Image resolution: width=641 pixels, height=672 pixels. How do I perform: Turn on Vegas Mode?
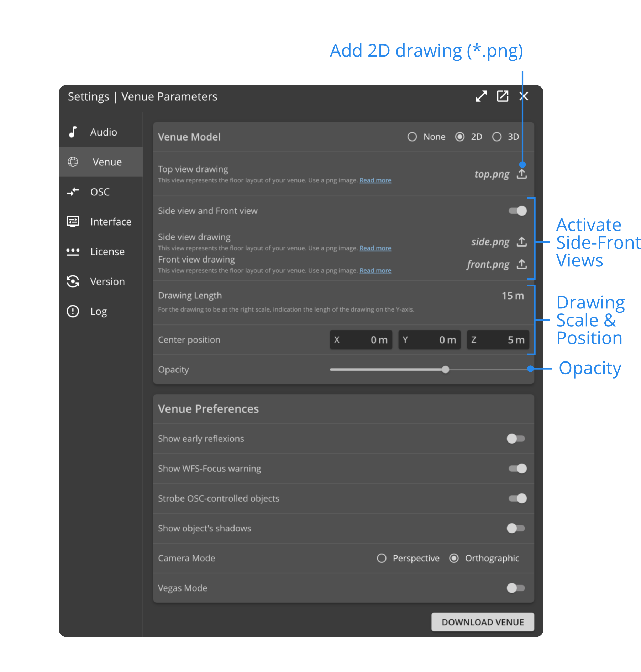pyautogui.click(x=516, y=588)
